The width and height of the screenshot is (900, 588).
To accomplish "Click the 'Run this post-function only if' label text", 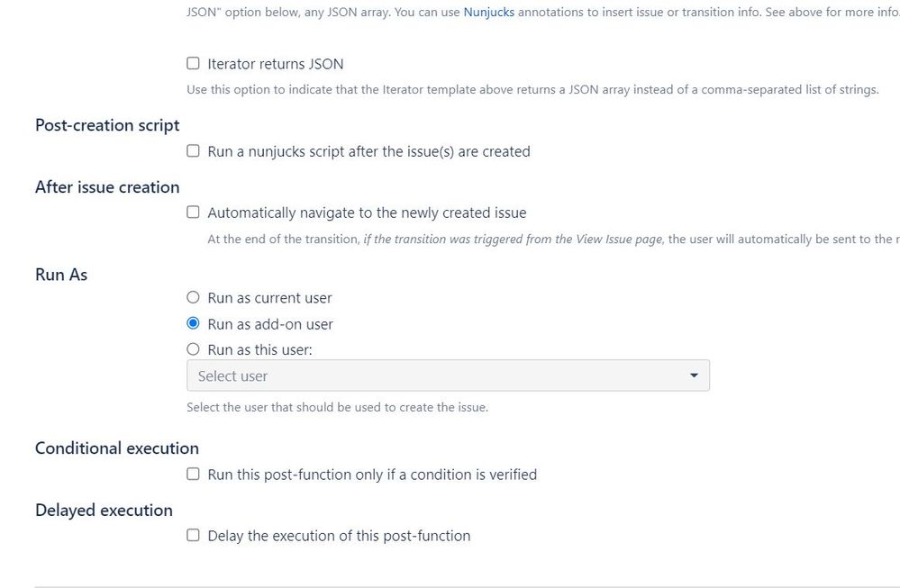I will [372, 474].
